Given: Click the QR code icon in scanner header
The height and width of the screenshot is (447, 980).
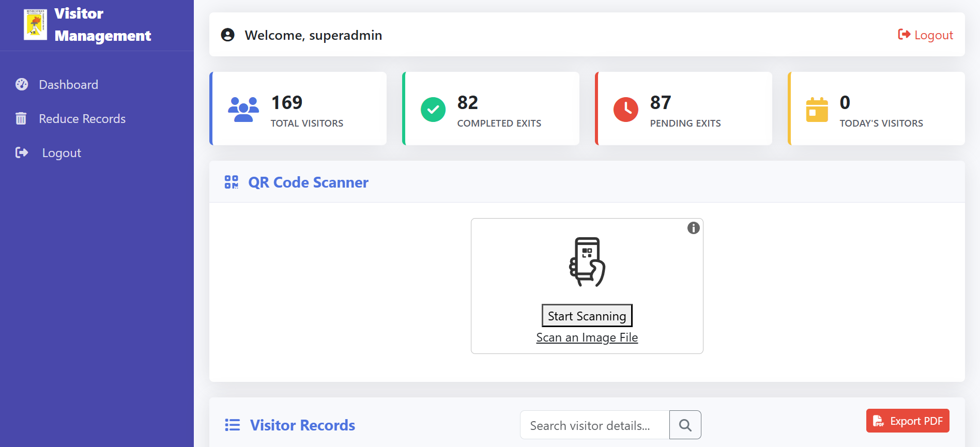Looking at the screenshot, I should [x=231, y=182].
